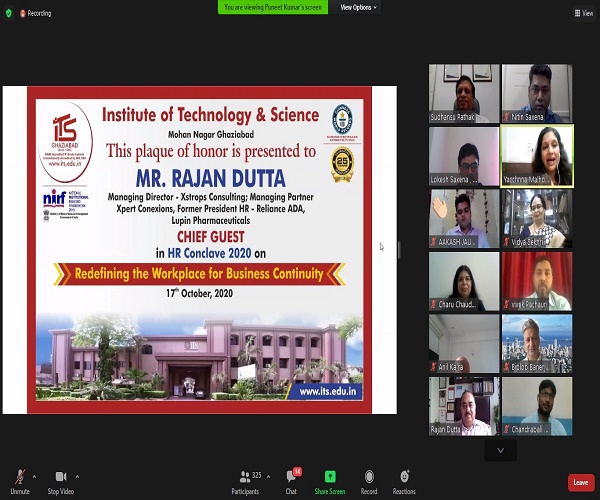Start recording with Record button
The height and width of the screenshot is (500, 600).
click(x=369, y=482)
